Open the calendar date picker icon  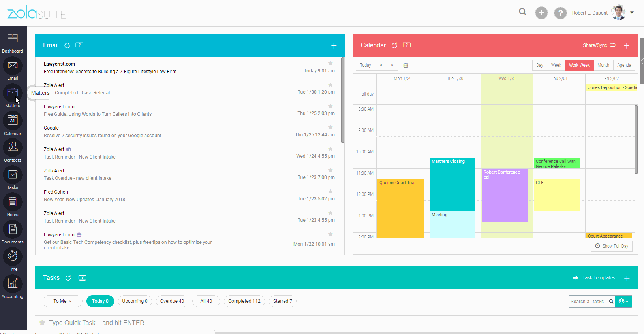coord(406,65)
